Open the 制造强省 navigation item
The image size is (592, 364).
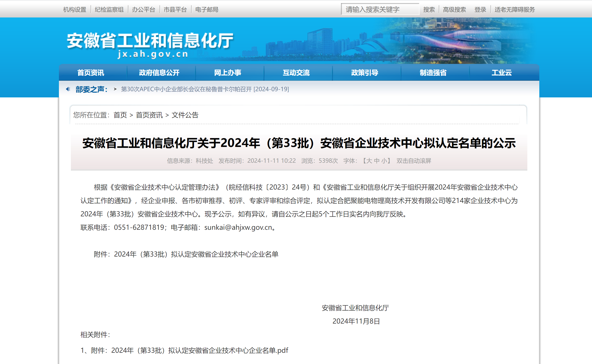coord(432,73)
